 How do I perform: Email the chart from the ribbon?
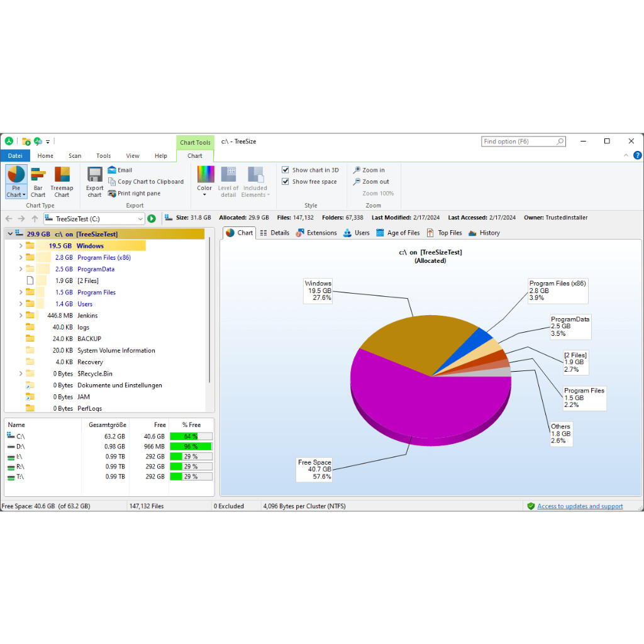119,170
